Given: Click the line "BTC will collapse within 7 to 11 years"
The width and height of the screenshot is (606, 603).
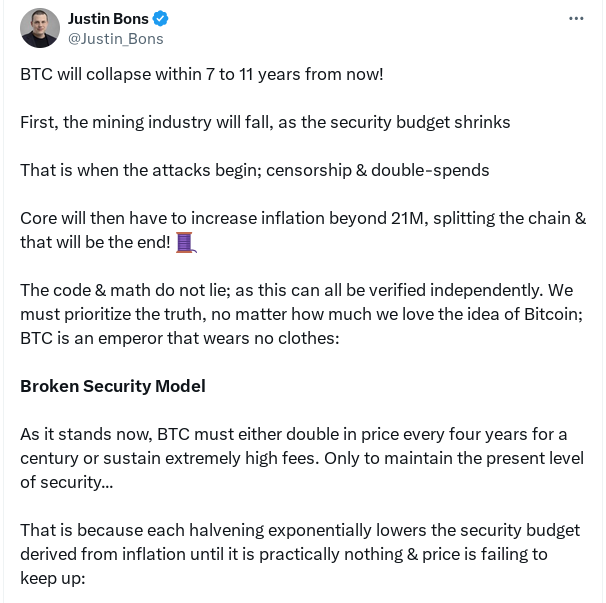Looking at the screenshot, I should [x=201, y=74].
